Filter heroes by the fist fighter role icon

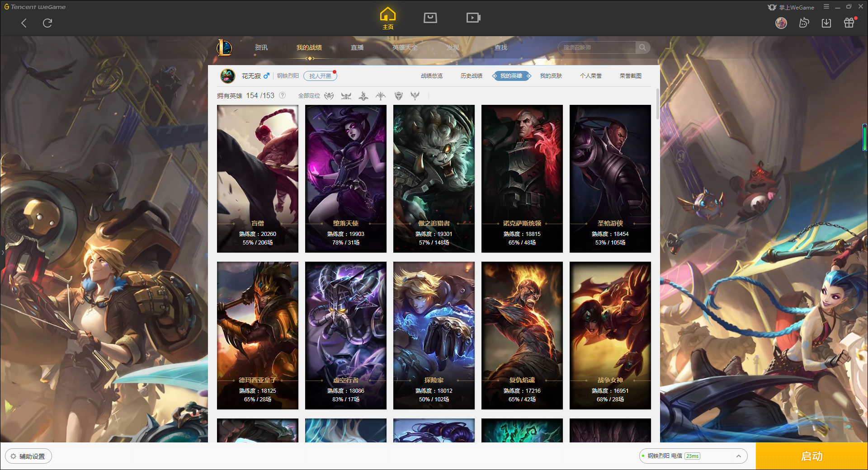coord(329,96)
